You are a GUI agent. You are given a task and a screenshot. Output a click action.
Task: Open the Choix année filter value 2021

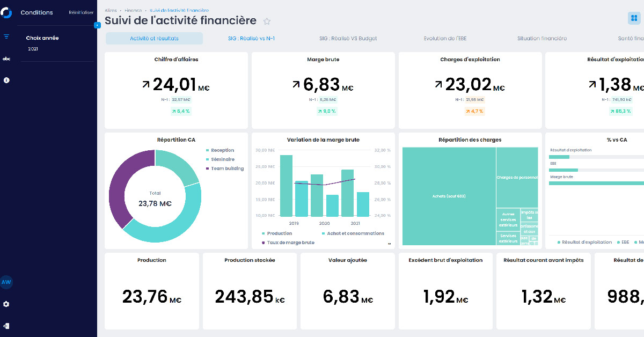click(x=33, y=49)
